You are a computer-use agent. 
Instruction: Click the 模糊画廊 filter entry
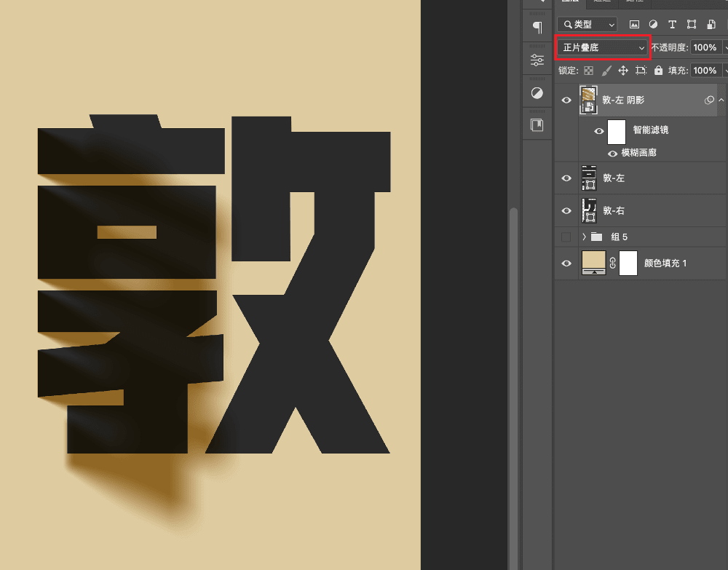[x=639, y=153]
